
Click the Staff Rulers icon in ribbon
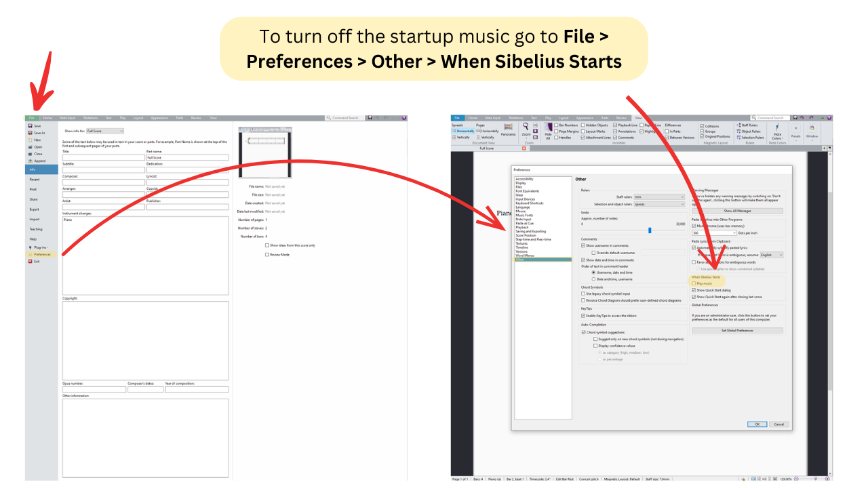738,125
